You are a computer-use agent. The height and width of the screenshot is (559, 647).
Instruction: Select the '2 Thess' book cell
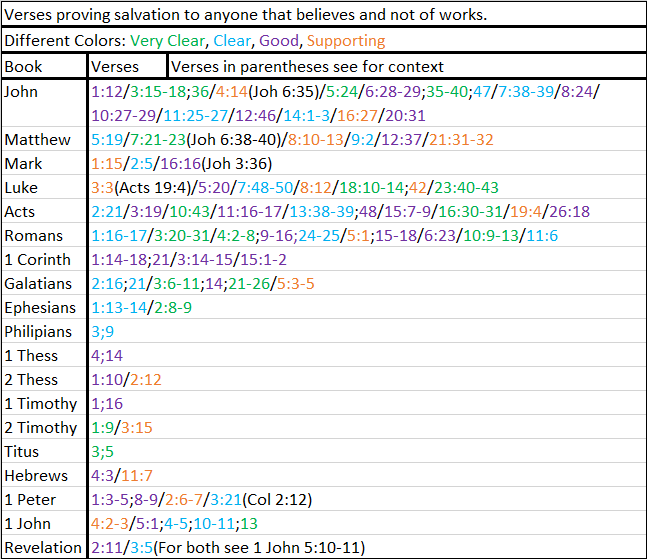pyautogui.click(x=45, y=379)
